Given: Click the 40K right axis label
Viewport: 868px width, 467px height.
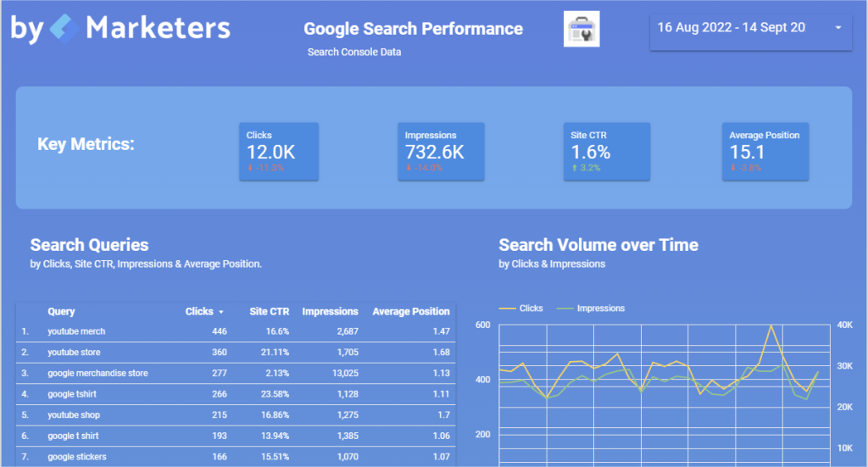Looking at the screenshot, I should [x=845, y=325].
